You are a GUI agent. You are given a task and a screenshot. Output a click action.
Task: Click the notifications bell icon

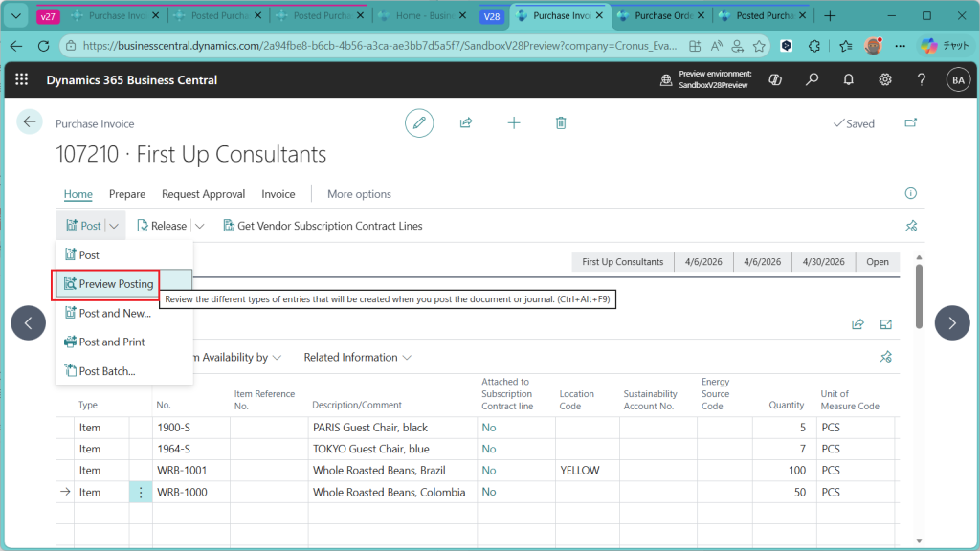tap(848, 80)
